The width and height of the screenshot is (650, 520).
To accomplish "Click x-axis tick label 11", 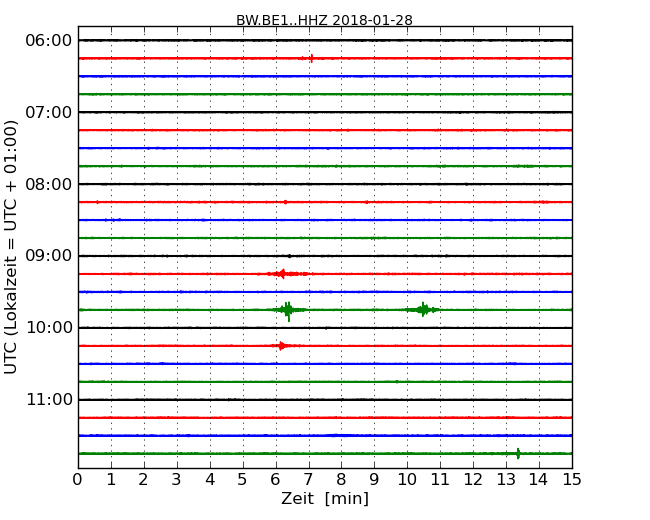I will [440, 480].
